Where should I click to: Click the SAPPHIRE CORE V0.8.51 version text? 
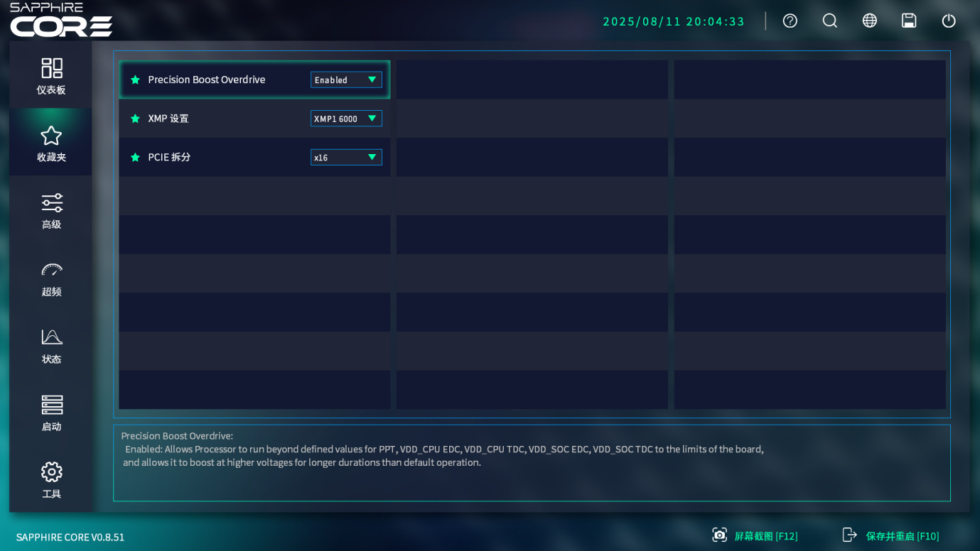[70, 537]
